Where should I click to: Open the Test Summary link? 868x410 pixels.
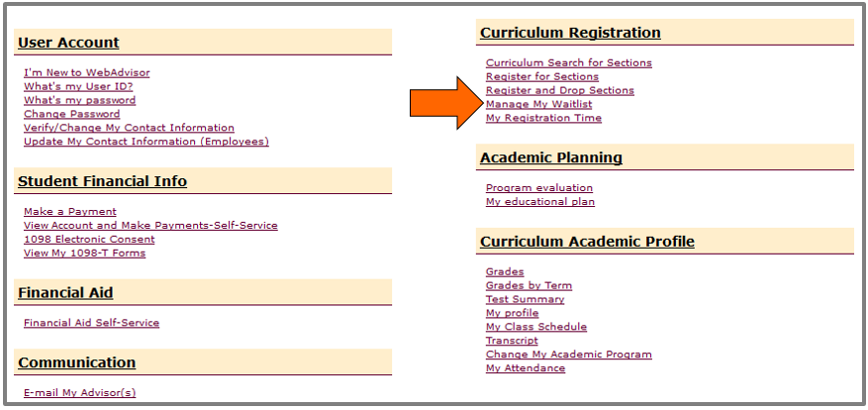pyautogui.click(x=525, y=299)
